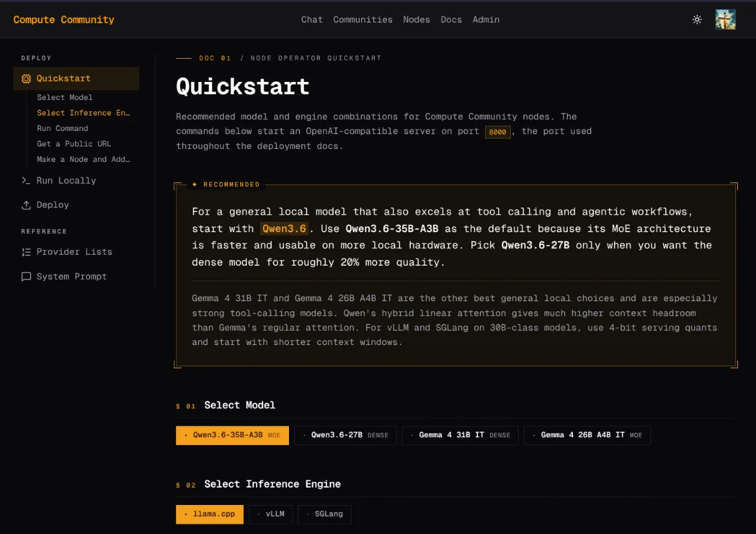Click the highlighted Qwen3.6 text in recommendation
The height and width of the screenshot is (534, 756).
pos(284,228)
